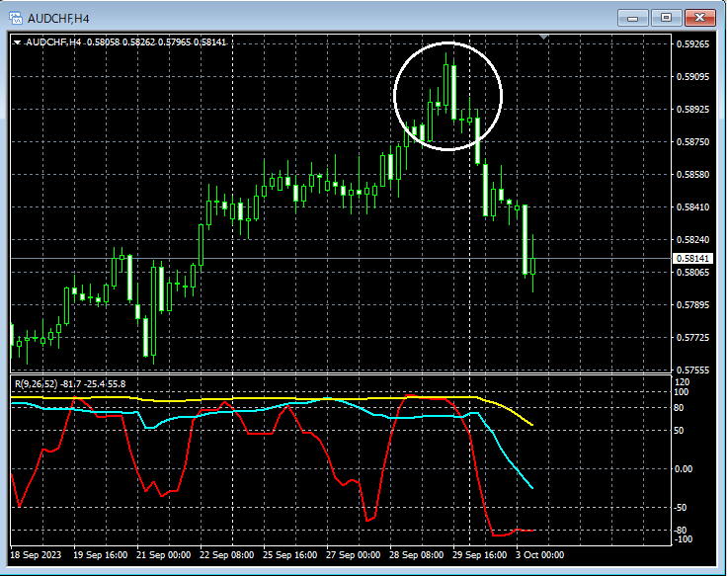Screen dimensions: 728x576
Task: Click the indicator scale value 120
Action: (682, 382)
